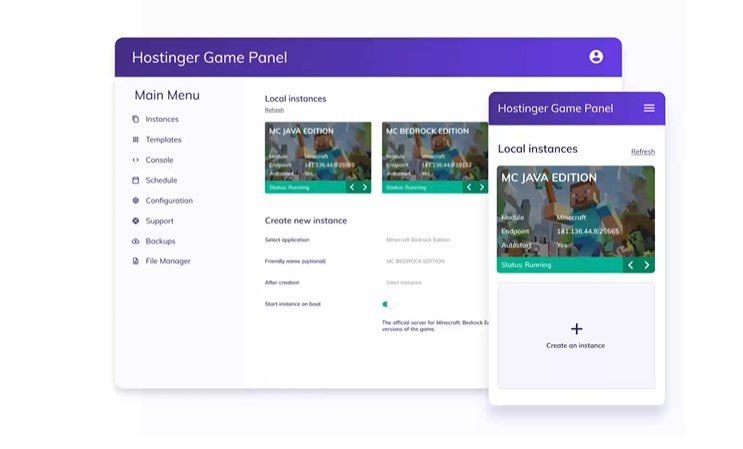Click Status: Running on Bedrock card

pyautogui.click(x=406, y=188)
